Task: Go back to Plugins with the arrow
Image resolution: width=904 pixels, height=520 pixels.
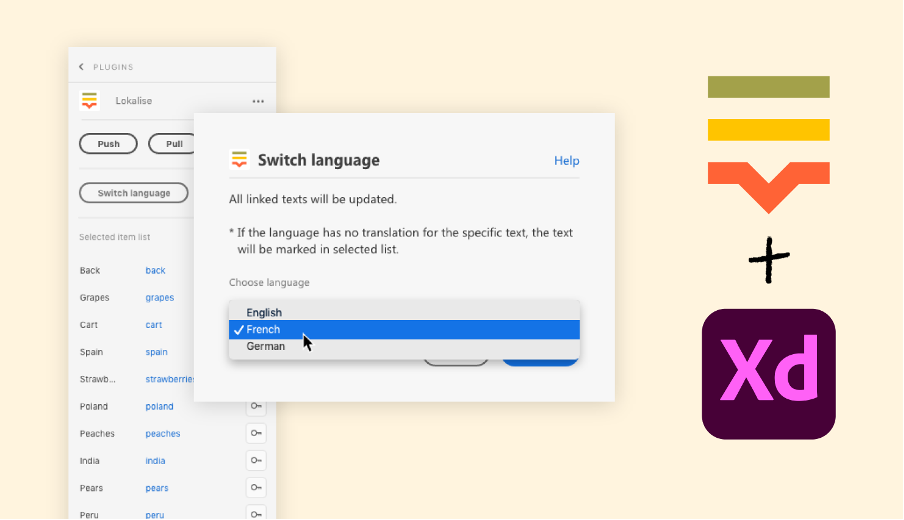Action: [x=81, y=67]
